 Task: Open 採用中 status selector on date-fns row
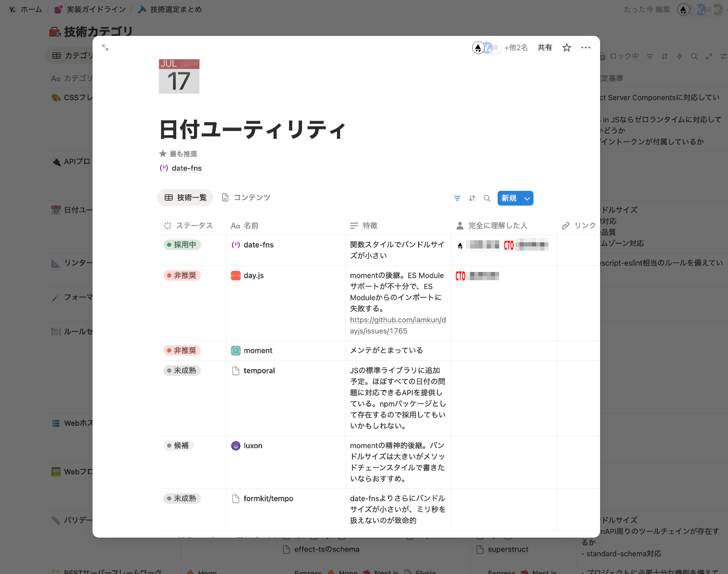(182, 245)
